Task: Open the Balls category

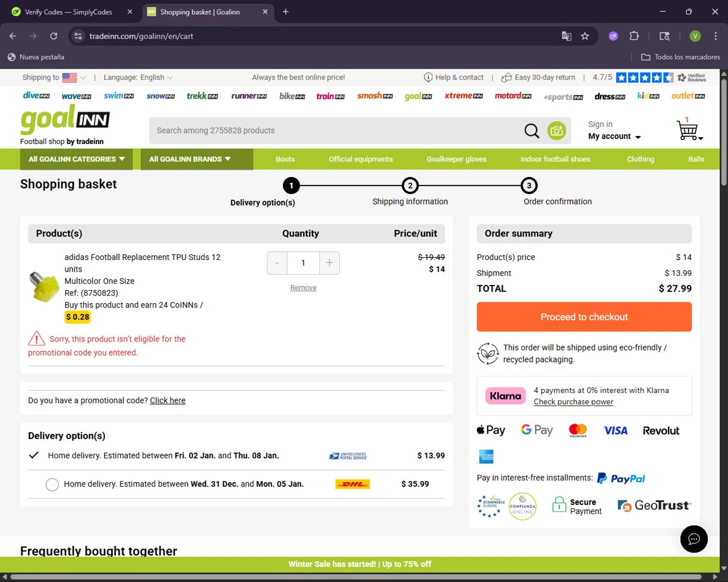Action: click(696, 159)
